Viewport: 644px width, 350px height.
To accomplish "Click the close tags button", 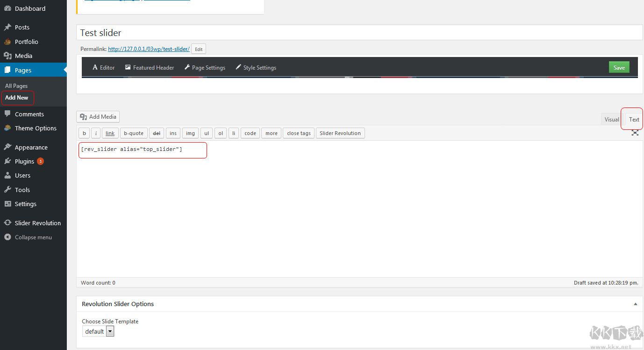I will [299, 133].
